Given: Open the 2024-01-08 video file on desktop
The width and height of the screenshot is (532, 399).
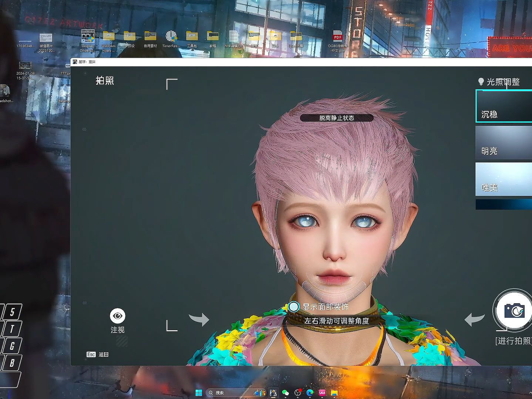Looking at the screenshot, I should tap(25, 70).
